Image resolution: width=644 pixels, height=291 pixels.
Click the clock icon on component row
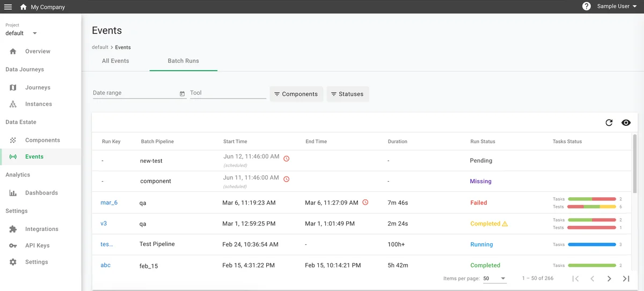click(x=286, y=179)
